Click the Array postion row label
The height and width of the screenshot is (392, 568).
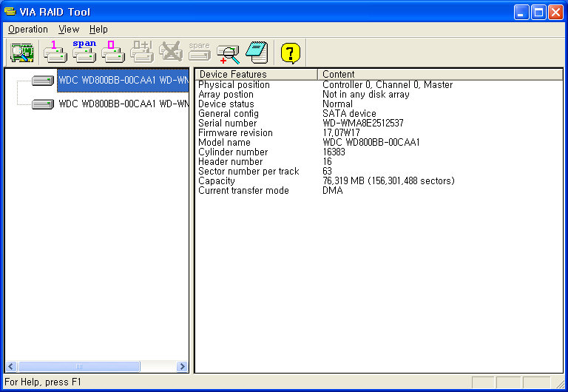(226, 94)
